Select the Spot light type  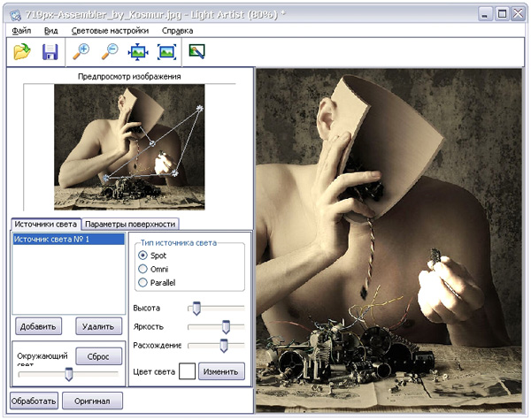click(x=142, y=256)
